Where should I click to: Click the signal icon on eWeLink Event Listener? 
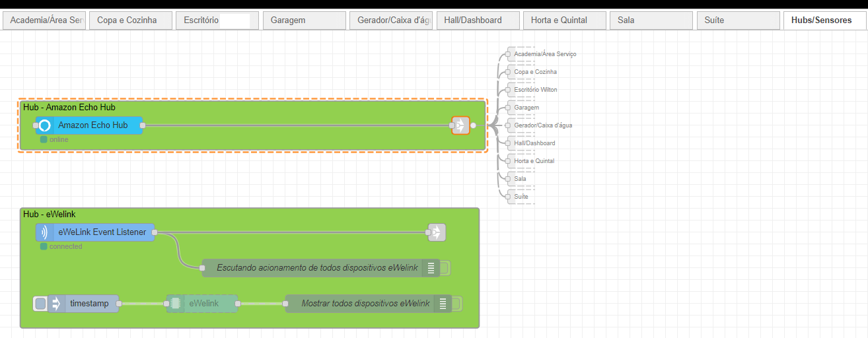[x=44, y=232]
